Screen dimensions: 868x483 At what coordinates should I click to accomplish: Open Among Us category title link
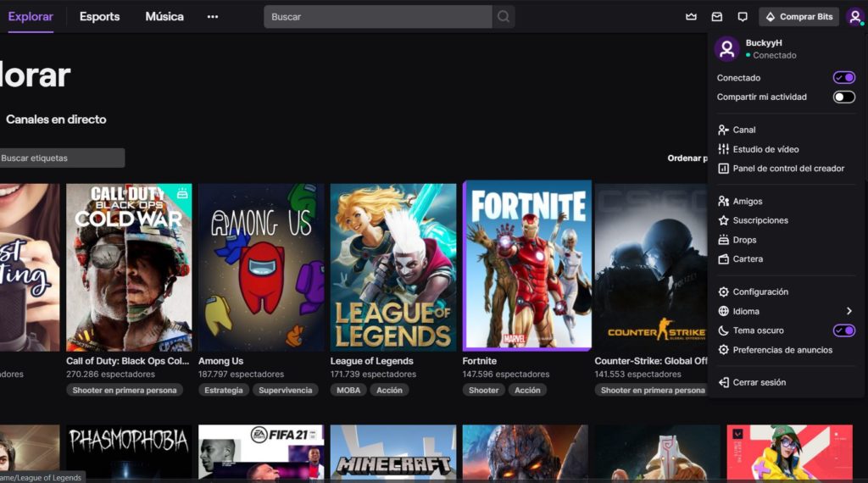pyautogui.click(x=221, y=361)
